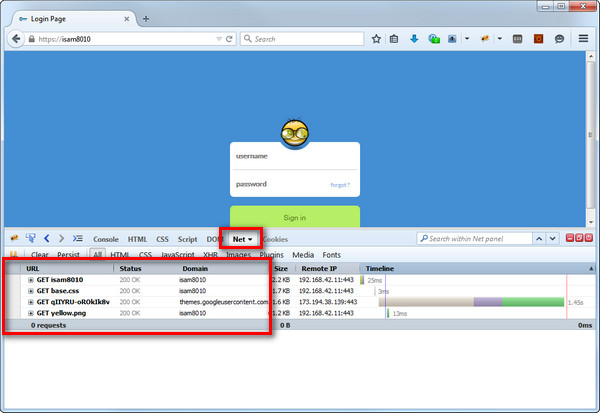Open the downloads arrow icon
Screen dimensions: 600x413
414,39
